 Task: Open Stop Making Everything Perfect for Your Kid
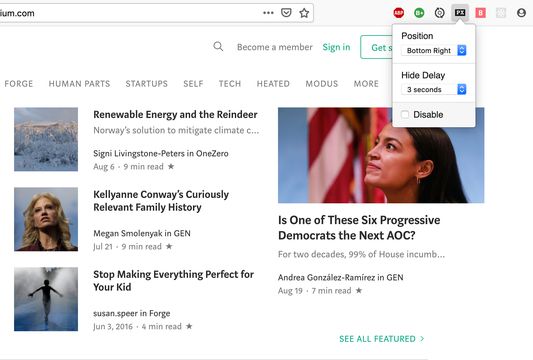pos(173,280)
